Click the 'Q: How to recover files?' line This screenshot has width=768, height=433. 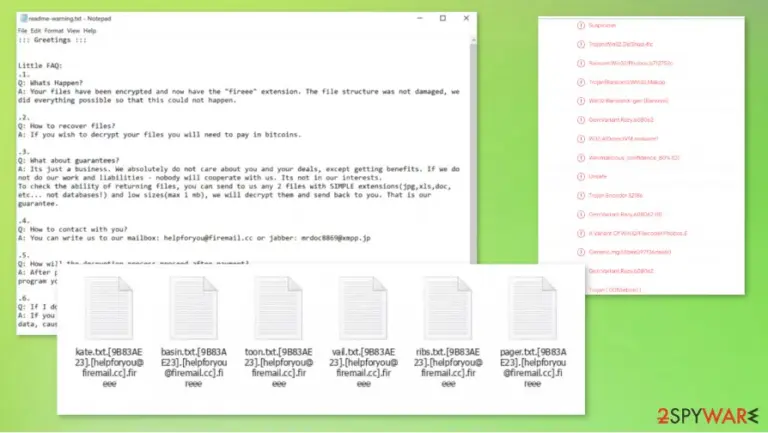(67, 126)
